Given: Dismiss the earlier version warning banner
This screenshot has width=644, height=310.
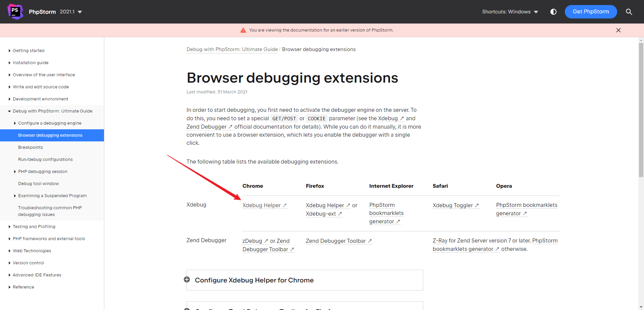Looking at the screenshot, I should point(619,30).
